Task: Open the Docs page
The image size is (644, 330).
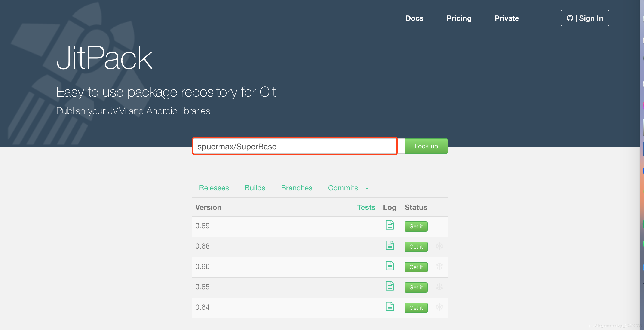Action: click(414, 18)
